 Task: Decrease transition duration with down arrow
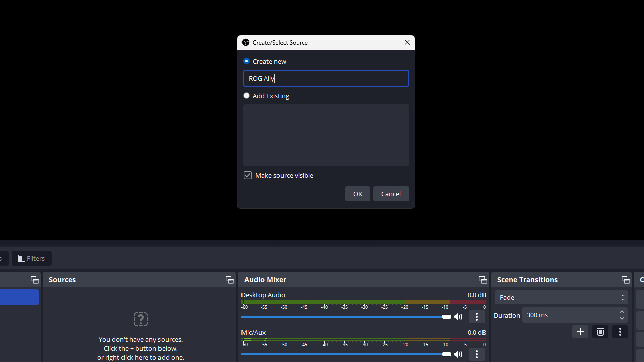coord(622,319)
